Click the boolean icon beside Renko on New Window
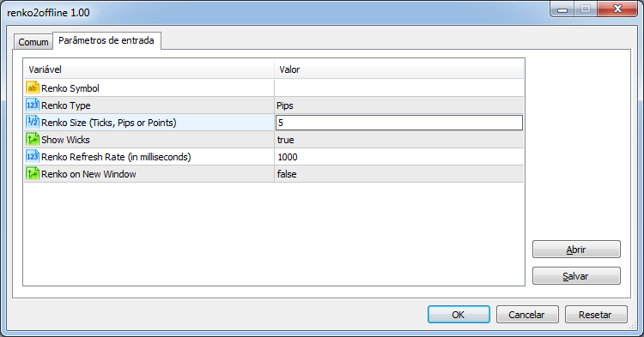This screenshot has width=644, height=337. [33, 174]
